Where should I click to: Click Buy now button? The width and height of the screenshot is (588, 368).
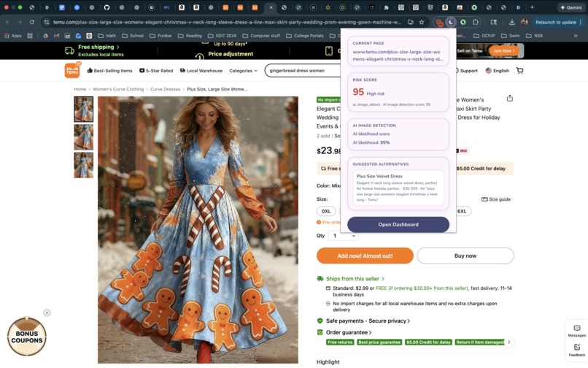click(465, 256)
